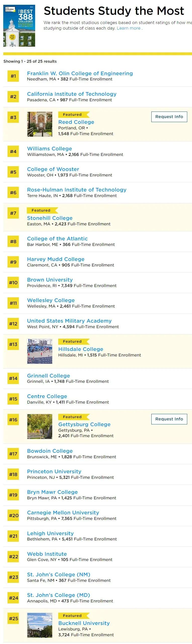Open St. John's College (MD) link

click(58, 595)
